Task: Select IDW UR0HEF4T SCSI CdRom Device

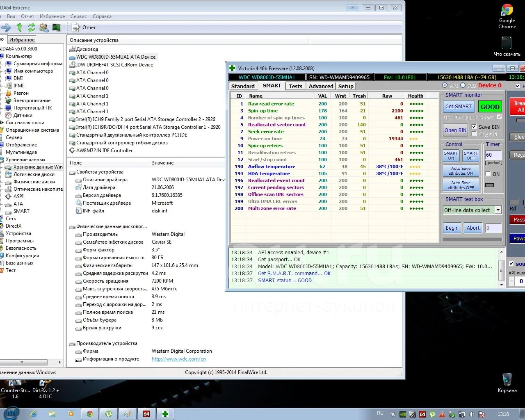Action: click(111, 65)
